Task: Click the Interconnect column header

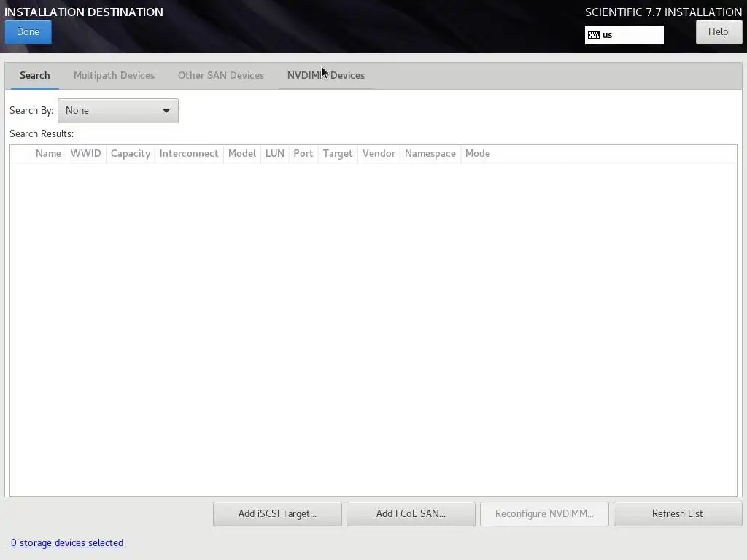Action: pos(189,153)
